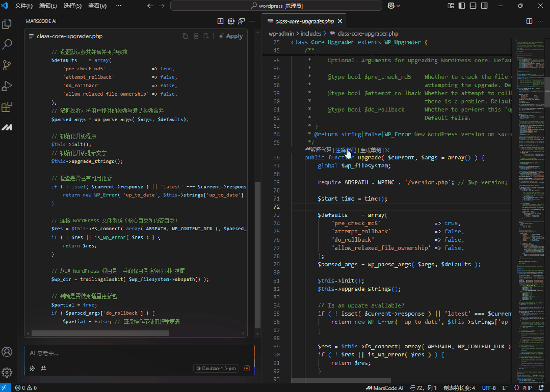This screenshot has height=392, width=550.
Task: Start a new MarsCode AI chat
Action: [220, 21]
